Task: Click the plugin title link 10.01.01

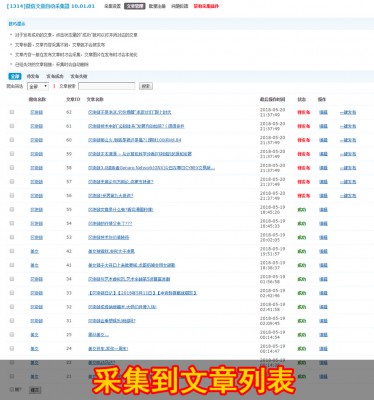Action: tap(51, 6)
